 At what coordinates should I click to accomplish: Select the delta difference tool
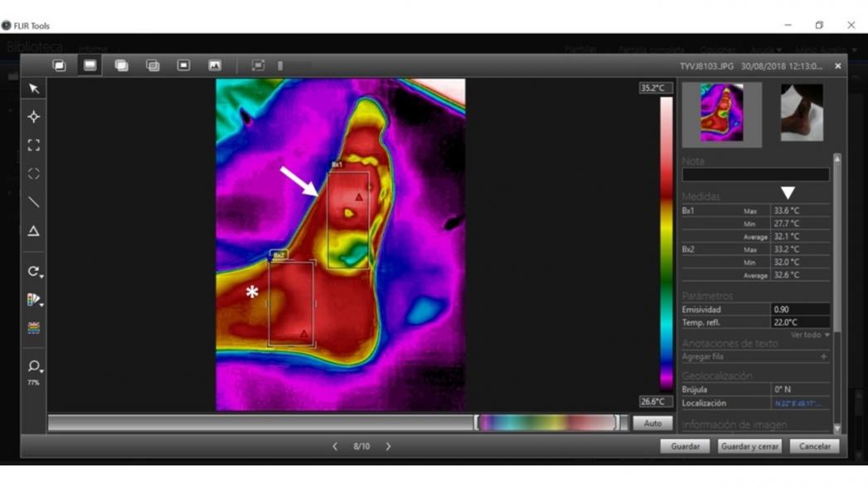tap(34, 231)
